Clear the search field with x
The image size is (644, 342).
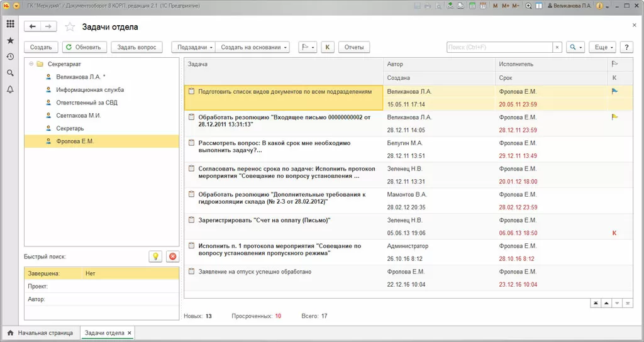(x=557, y=47)
